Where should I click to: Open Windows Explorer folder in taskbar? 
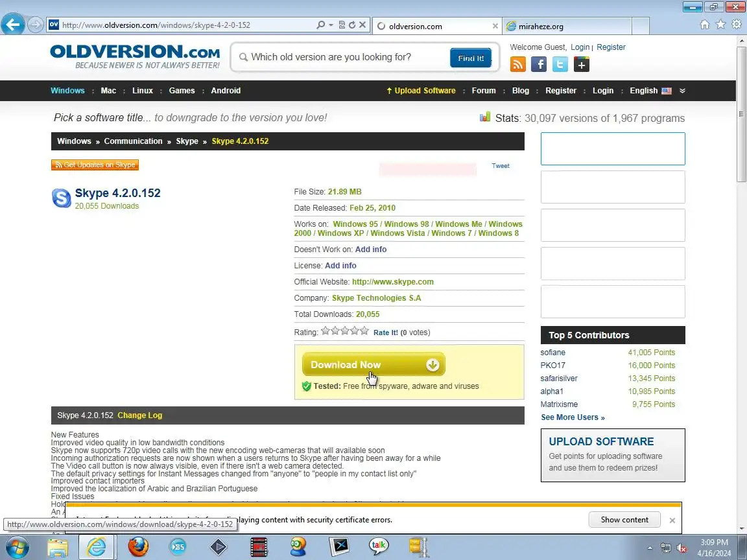(58, 547)
